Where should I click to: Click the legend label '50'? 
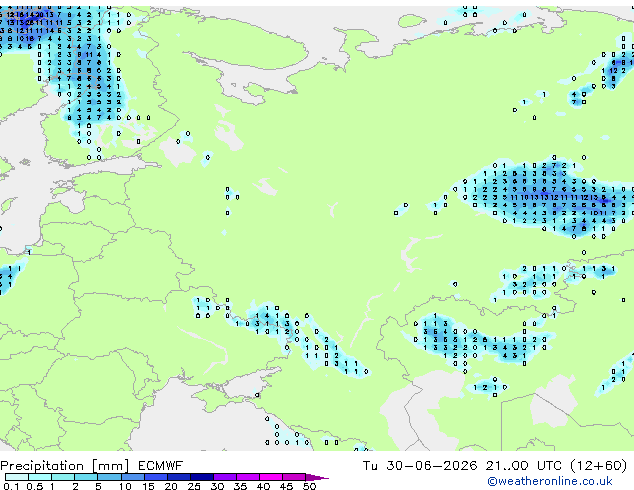click(x=309, y=486)
